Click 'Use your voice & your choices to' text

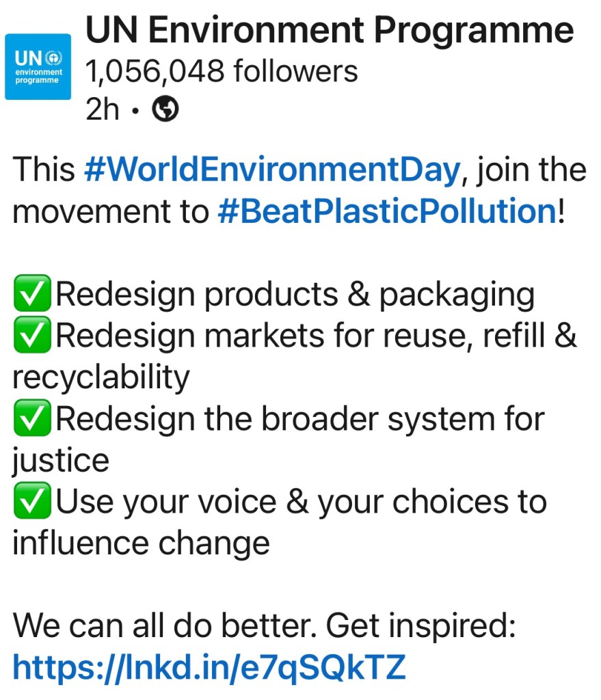pyautogui.click(x=301, y=502)
